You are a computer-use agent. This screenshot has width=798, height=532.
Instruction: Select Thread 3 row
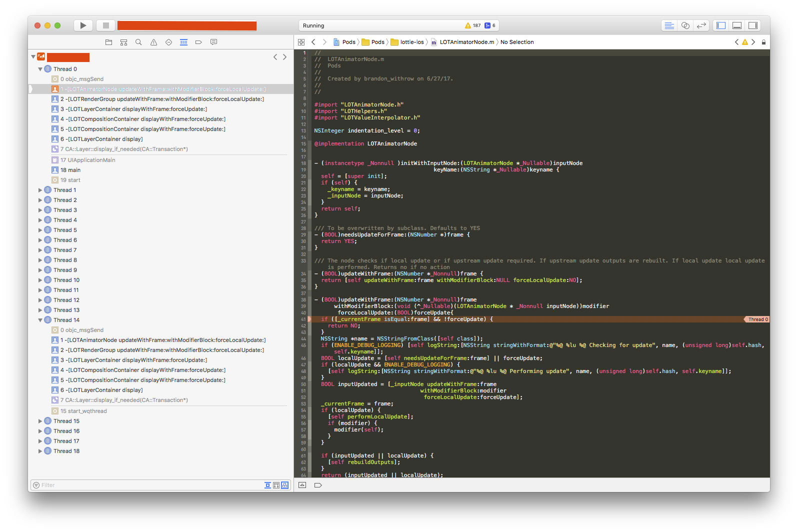[x=160, y=210]
